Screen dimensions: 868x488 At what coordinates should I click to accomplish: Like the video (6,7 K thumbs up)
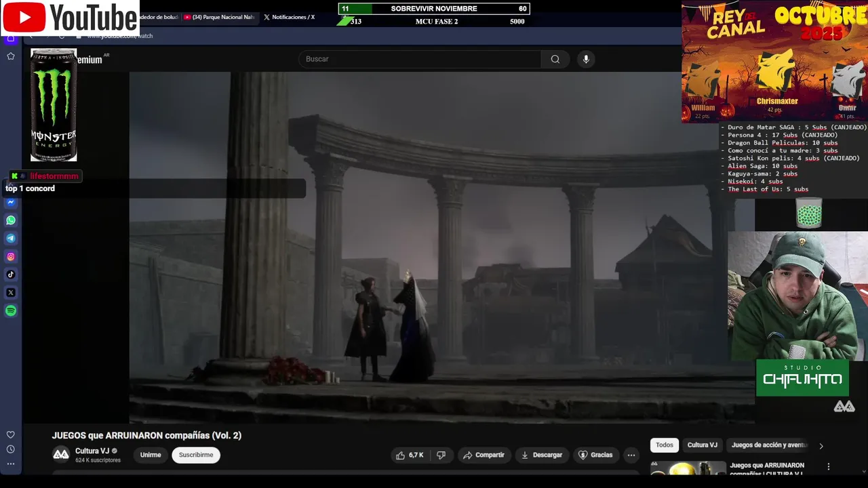point(409,455)
